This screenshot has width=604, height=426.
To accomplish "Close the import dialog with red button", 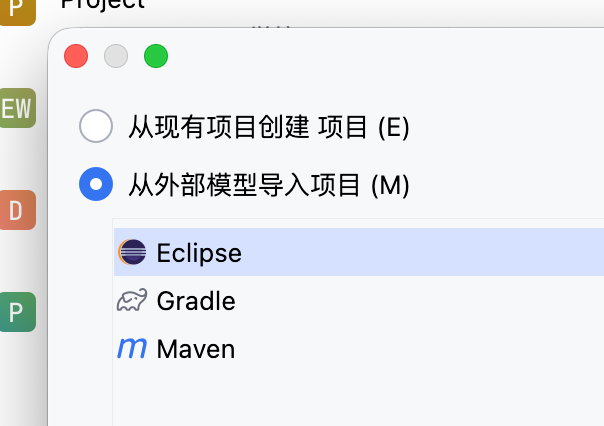I will click(76, 56).
